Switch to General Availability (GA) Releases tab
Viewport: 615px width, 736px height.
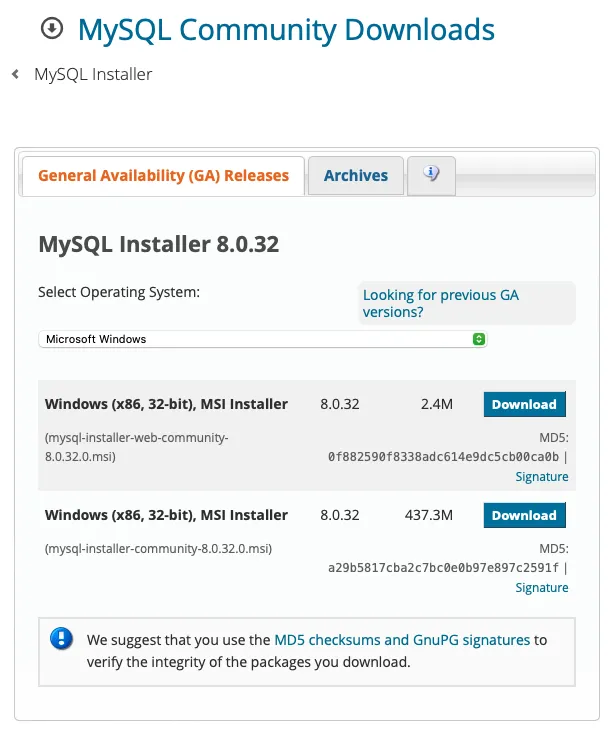coord(163,176)
